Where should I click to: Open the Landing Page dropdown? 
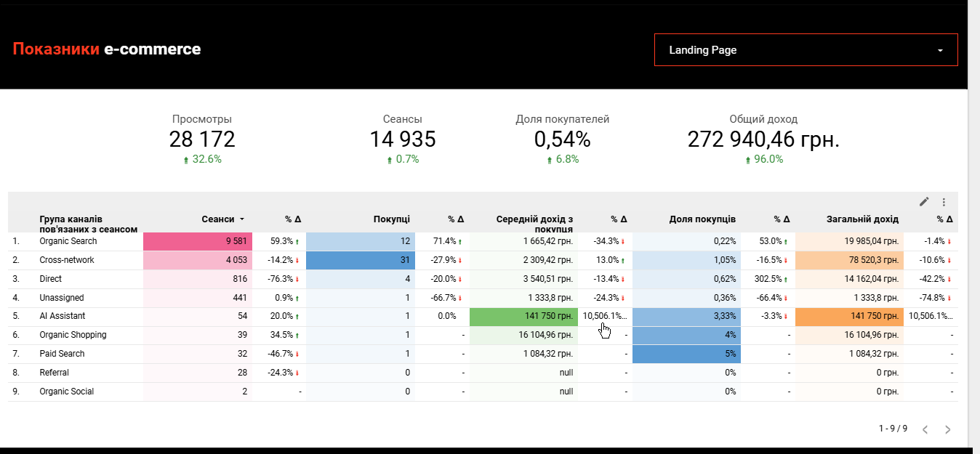pos(806,50)
